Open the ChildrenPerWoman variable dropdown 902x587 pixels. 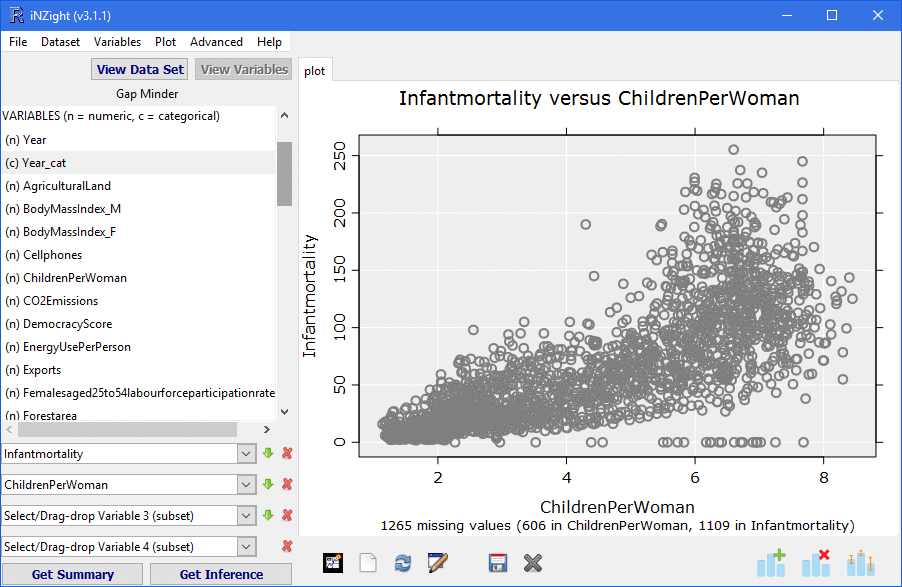pos(247,485)
